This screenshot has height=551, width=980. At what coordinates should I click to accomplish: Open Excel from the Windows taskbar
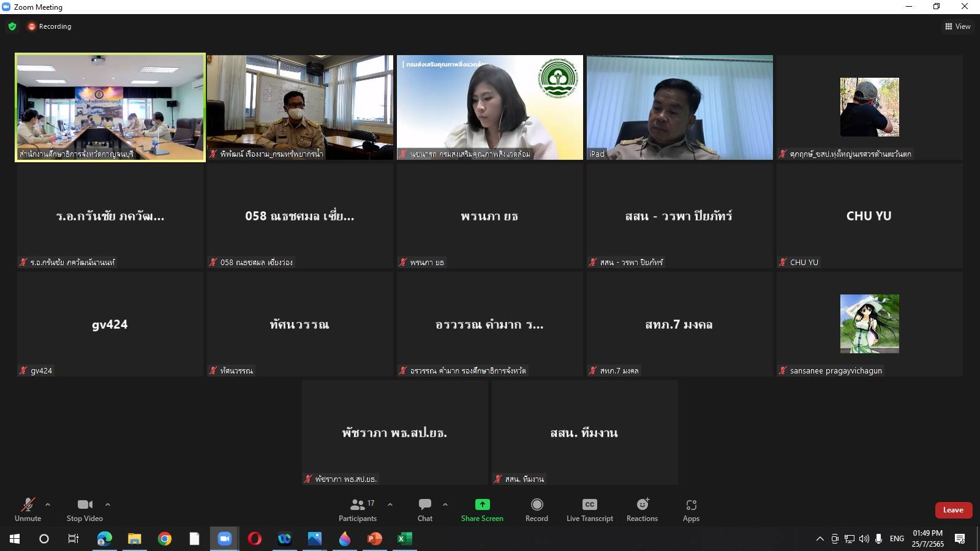tap(404, 539)
